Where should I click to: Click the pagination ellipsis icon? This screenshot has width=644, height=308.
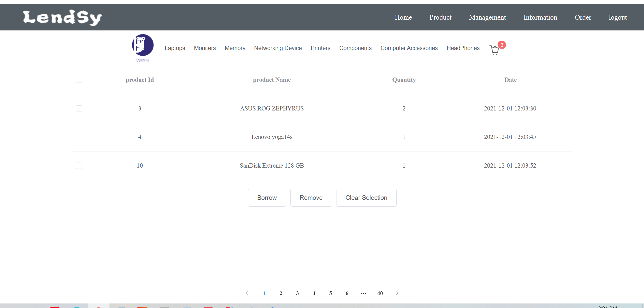[363, 293]
